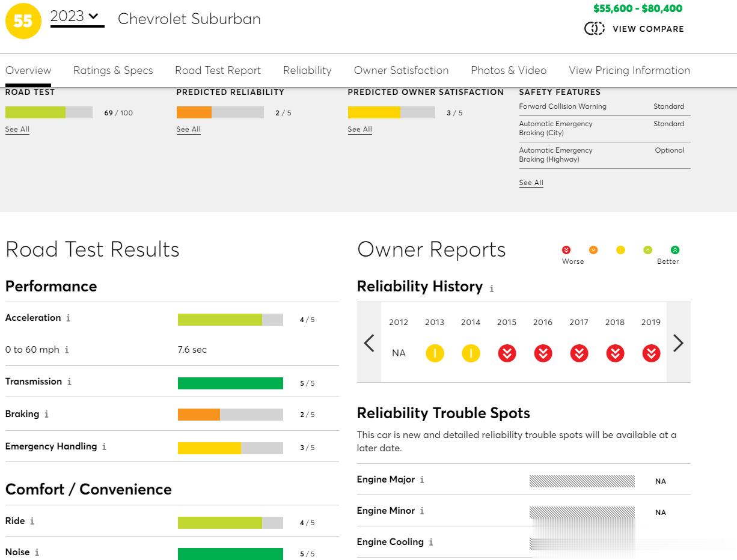The image size is (737, 560).
Task: Click the Road Test 69/100 score bar
Action: tap(49, 112)
